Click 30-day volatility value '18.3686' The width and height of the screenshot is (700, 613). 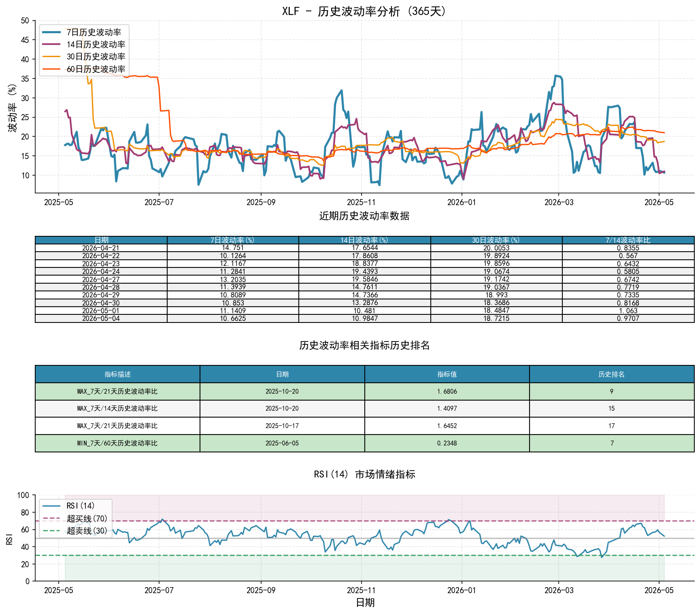pos(496,303)
